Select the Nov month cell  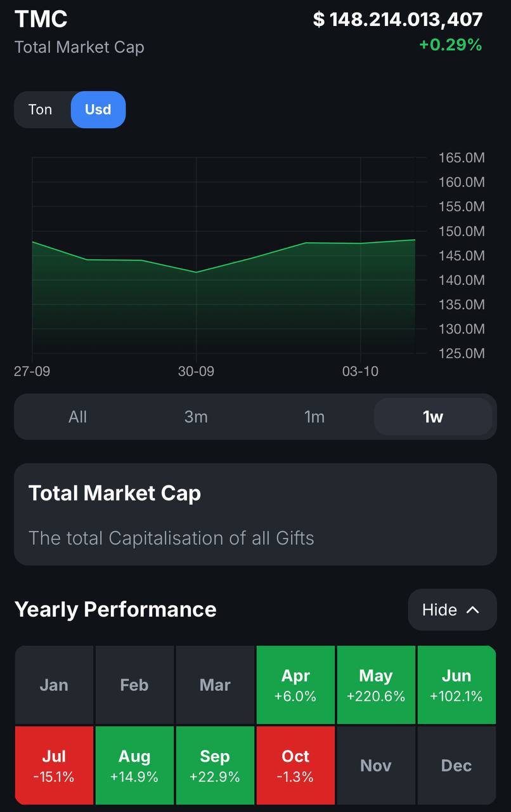(x=376, y=766)
